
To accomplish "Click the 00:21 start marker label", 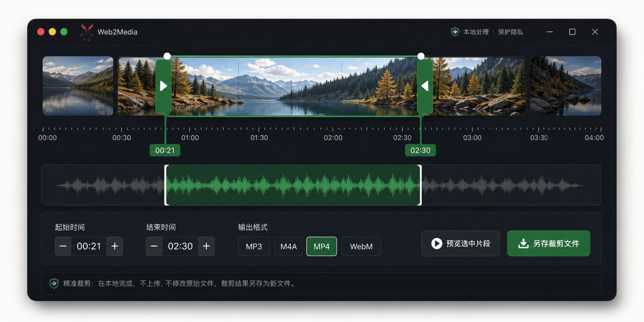I will 165,150.
